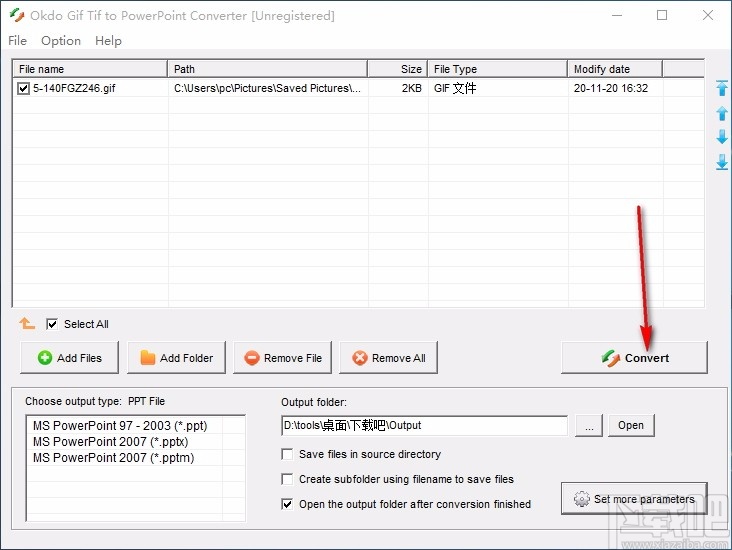Image resolution: width=732 pixels, height=550 pixels.
Task: Sort by the File Type column header
Action: [498, 69]
